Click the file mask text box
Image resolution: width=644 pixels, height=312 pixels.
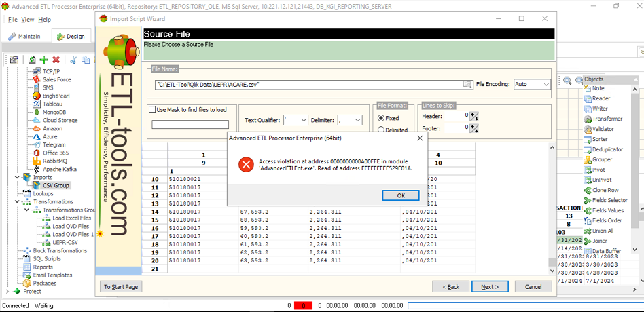(x=190, y=124)
